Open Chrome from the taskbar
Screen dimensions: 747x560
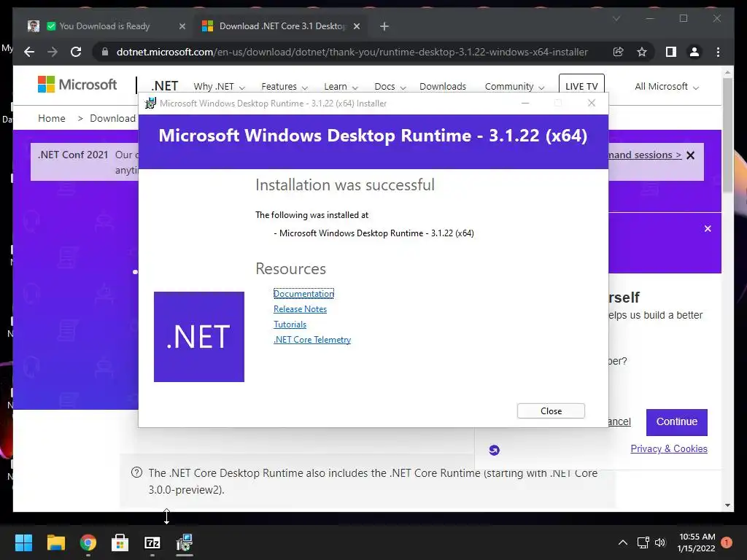pyautogui.click(x=88, y=542)
